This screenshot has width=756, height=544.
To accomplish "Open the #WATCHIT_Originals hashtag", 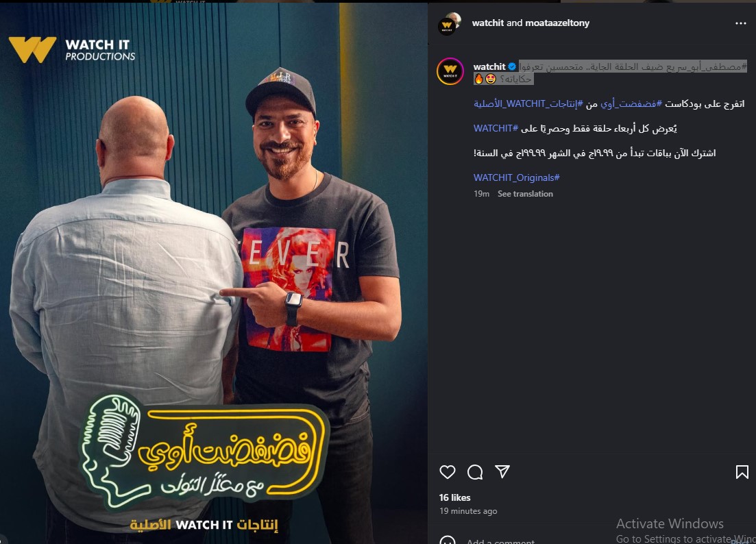I will [x=516, y=177].
